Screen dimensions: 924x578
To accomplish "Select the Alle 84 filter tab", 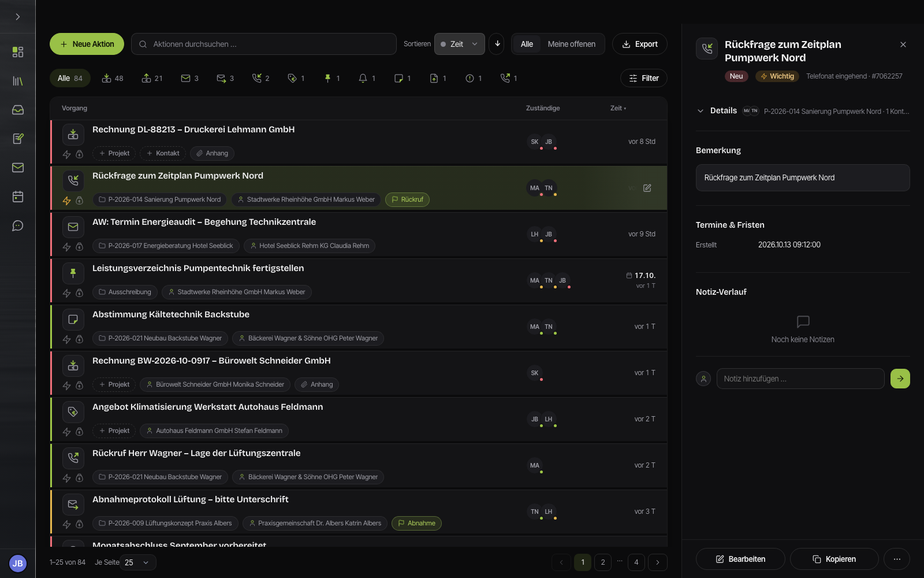I will click(70, 78).
